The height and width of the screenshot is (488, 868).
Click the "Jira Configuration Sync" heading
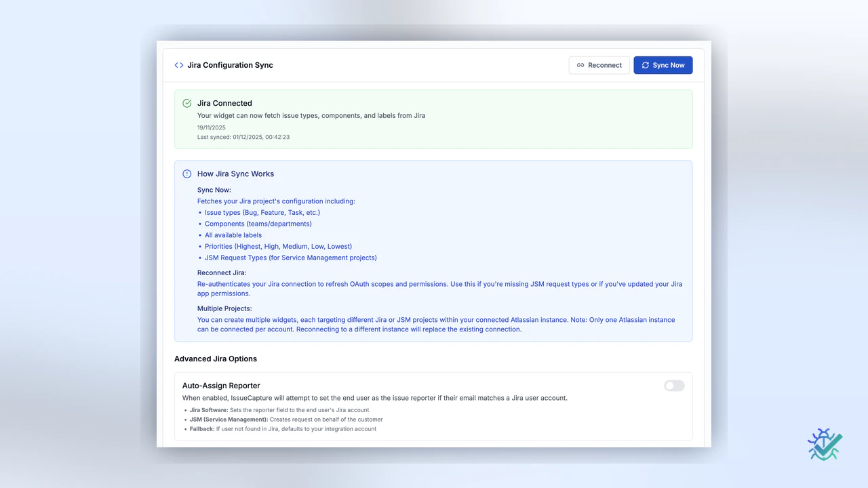231,65
